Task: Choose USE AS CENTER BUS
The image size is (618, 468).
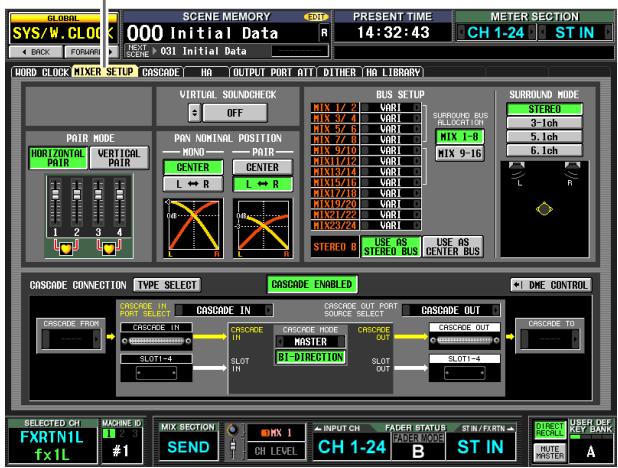Action: [452, 247]
